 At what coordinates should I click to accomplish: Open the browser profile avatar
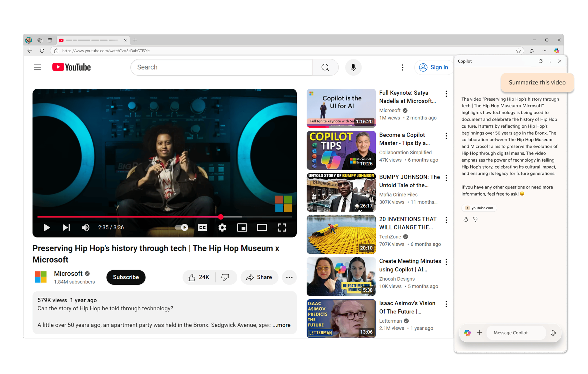28,40
